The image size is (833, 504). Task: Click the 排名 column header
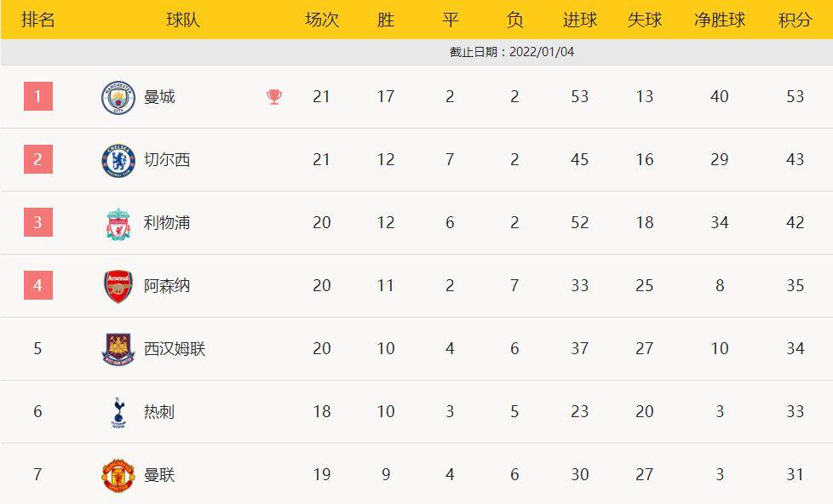click(38, 20)
